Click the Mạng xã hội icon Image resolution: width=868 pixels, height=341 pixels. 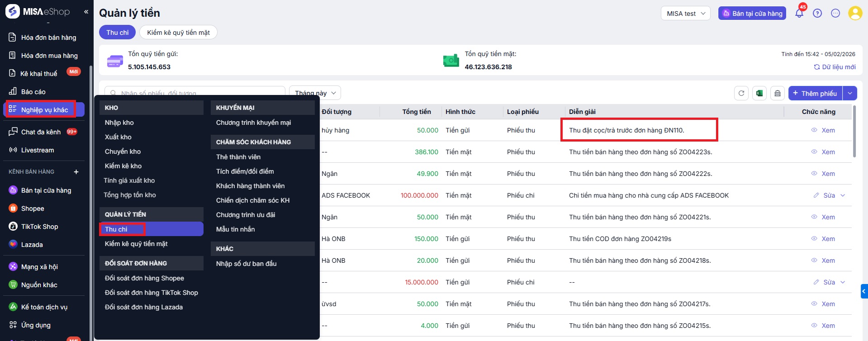tap(13, 267)
